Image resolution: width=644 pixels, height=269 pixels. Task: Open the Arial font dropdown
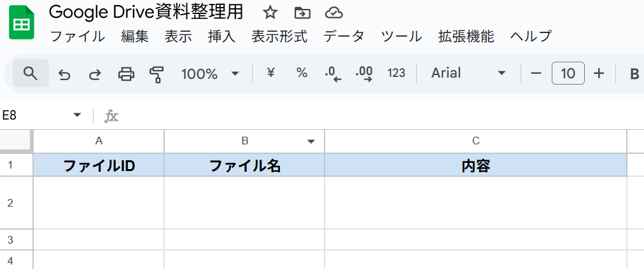tap(468, 73)
